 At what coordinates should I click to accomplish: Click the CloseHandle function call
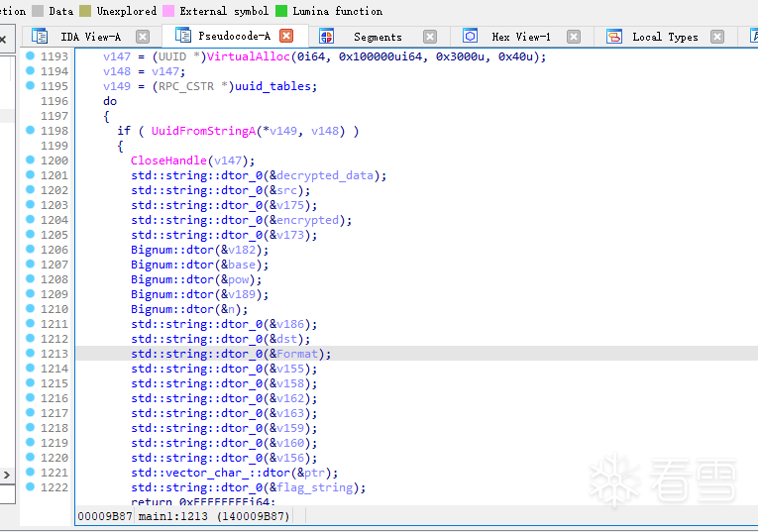(x=168, y=160)
